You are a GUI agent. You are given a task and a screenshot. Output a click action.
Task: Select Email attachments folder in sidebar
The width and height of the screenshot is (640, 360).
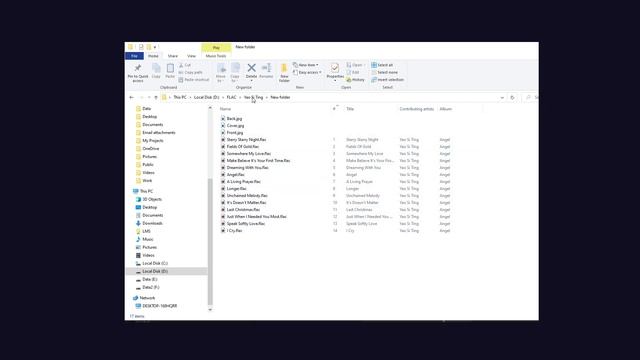point(155,133)
